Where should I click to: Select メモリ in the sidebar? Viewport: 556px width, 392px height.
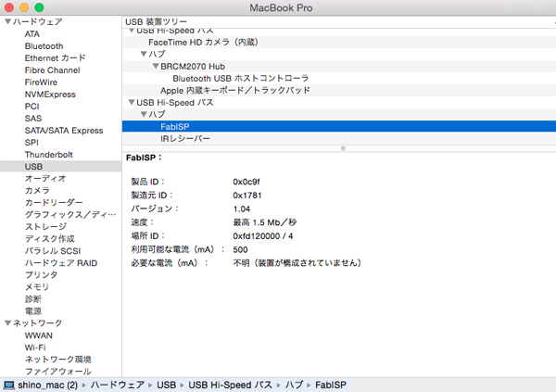pyautogui.click(x=37, y=287)
